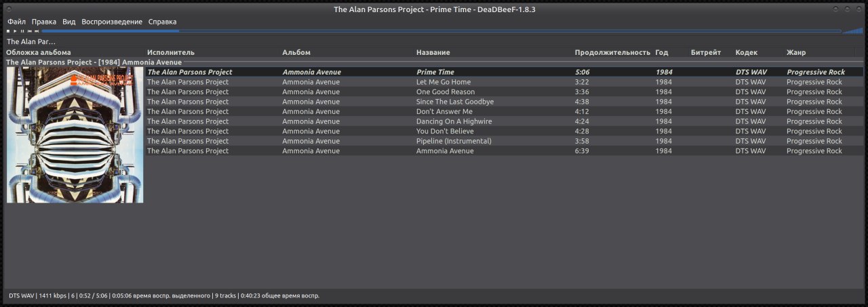Open the Файл menu
The height and width of the screenshot is (307, 868).
16,22
